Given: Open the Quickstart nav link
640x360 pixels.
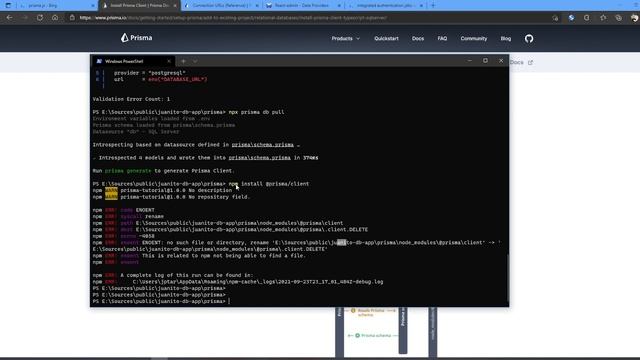Looking at the screenshot, I should (386, 38).
